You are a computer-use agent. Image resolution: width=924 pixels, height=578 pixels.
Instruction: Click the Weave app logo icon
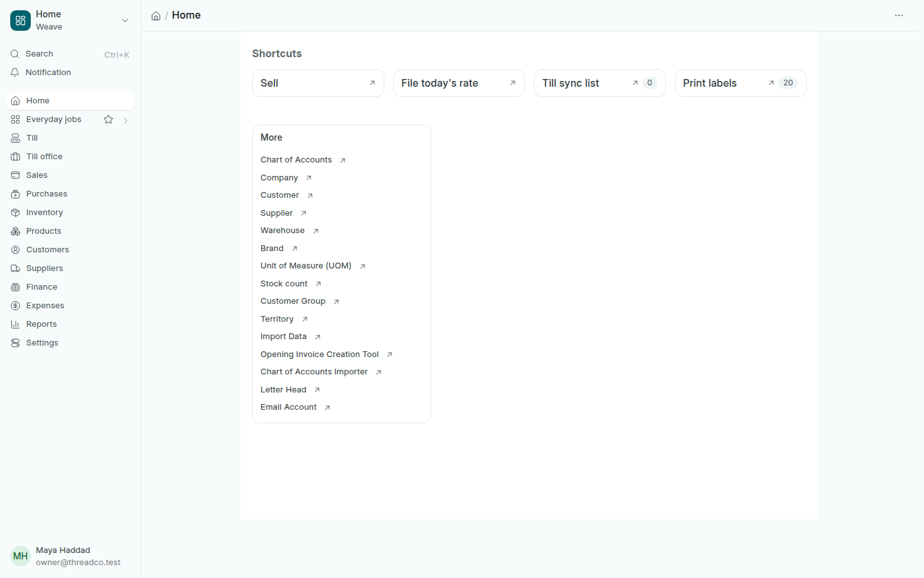coord(21,21)
